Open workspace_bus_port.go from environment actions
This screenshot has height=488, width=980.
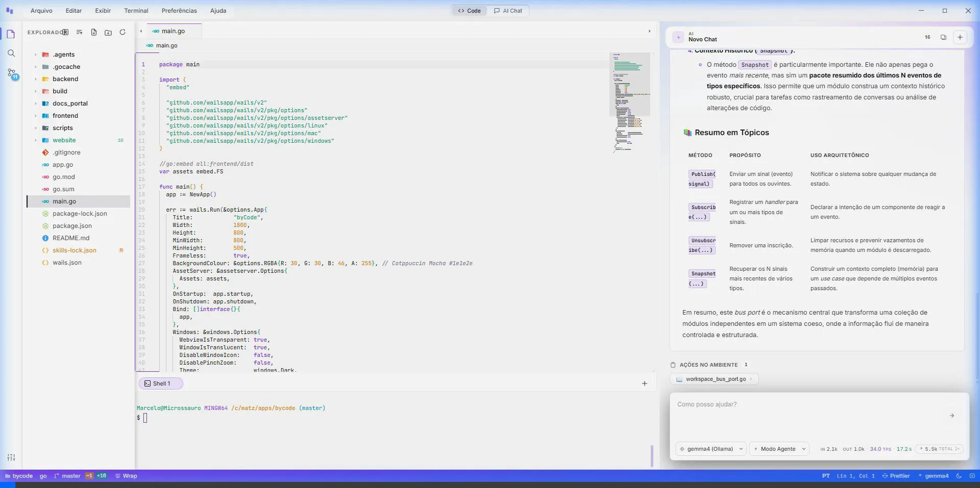(x=715, y=379)
